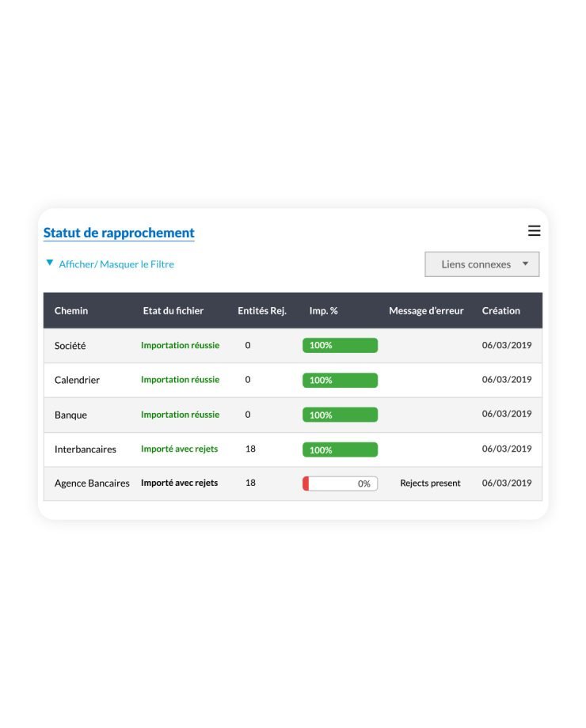
Task: Select the Calendrier row name
Action: click(77, 380)
